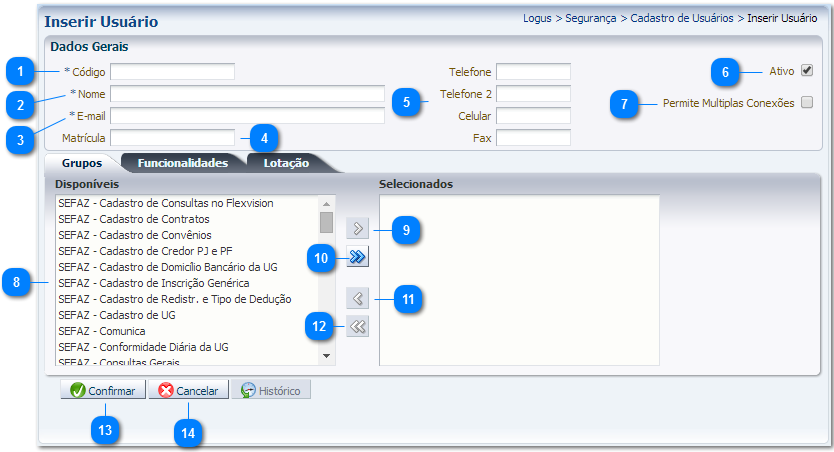Switch to the Funcionalidades tab

pos(182,163)
